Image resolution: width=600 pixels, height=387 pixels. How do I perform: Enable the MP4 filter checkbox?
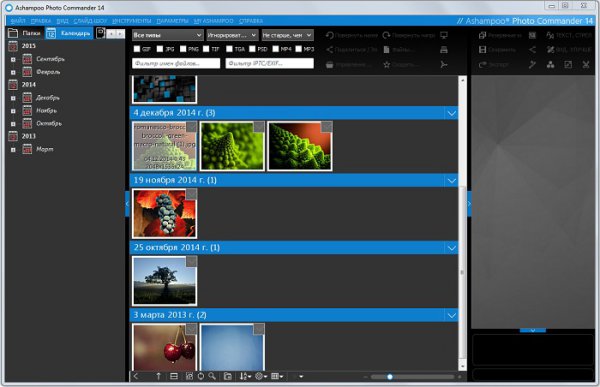276,49
